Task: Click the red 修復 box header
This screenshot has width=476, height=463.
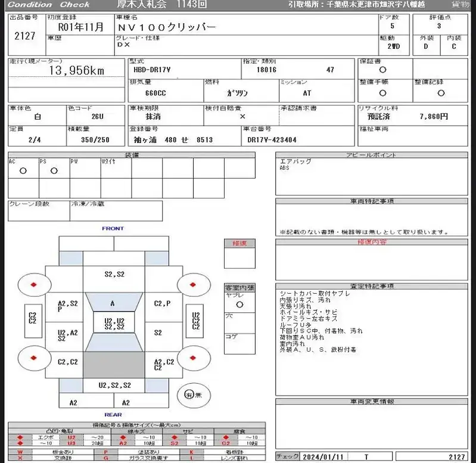Action: 239,243
